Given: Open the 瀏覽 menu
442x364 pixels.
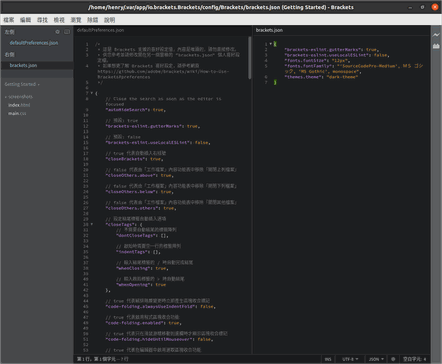Looking at the screenshot, I should point(76,20).
